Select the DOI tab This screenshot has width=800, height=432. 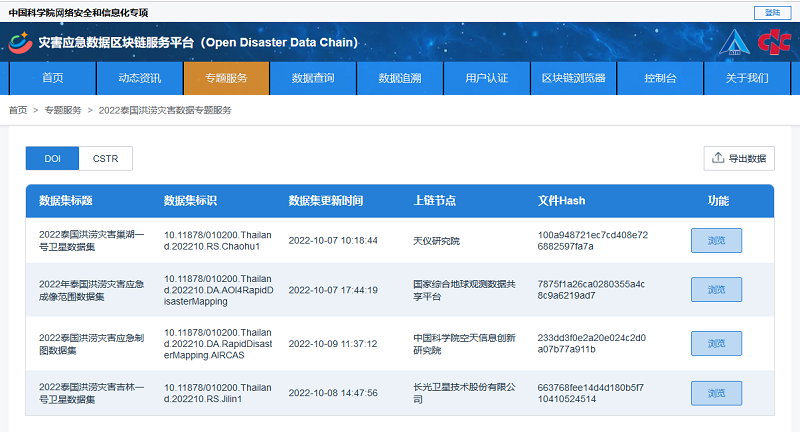pos(53,158)
